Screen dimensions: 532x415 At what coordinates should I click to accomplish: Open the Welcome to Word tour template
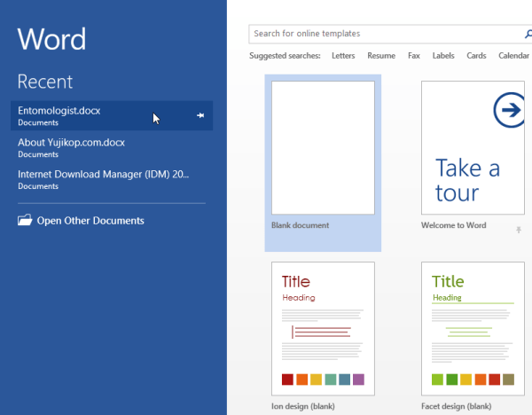click(473, 147)
